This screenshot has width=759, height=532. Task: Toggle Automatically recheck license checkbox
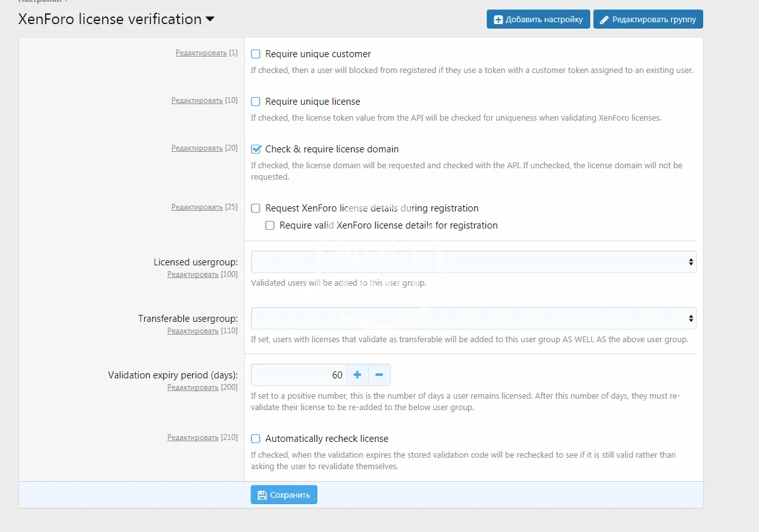click(x=256, y=439)
